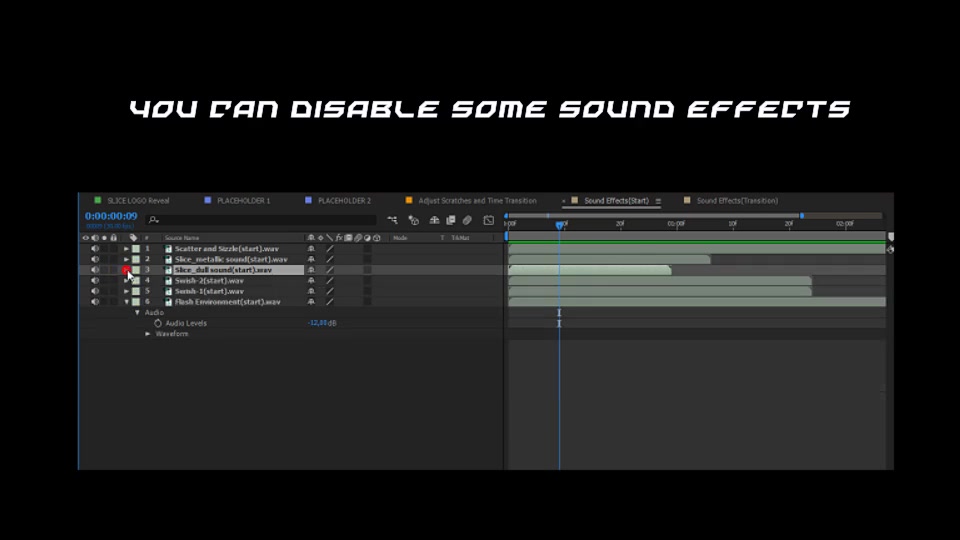Select the Slice_dull sound clip bar in timeline
The width and height of the screenshot is (960, 540).
[x=590, y=270]
